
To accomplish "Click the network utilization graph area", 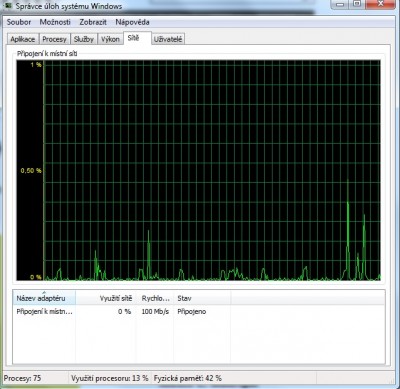I will click(198, 170).
